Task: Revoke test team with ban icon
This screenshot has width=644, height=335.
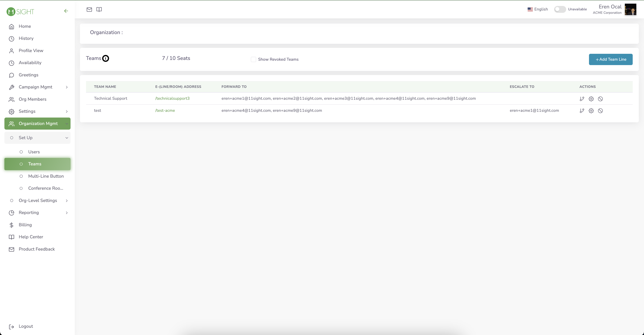Action: pos(600,111)
